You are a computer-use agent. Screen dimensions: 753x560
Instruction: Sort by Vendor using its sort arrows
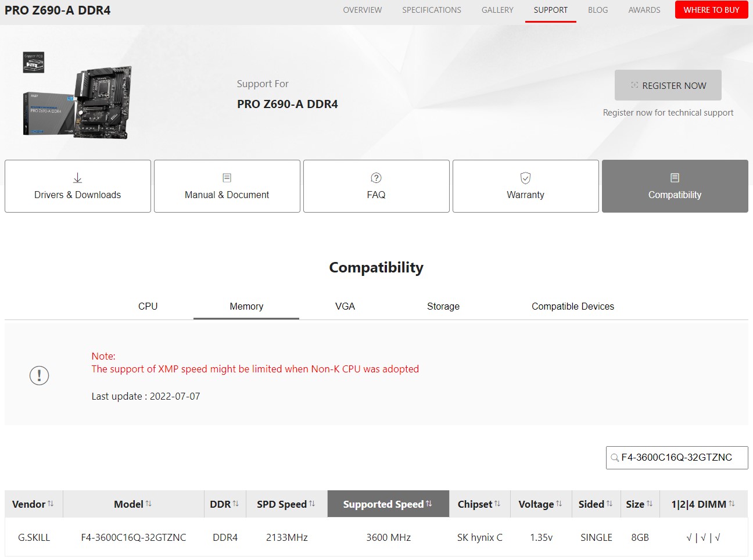tap(51, 504)
